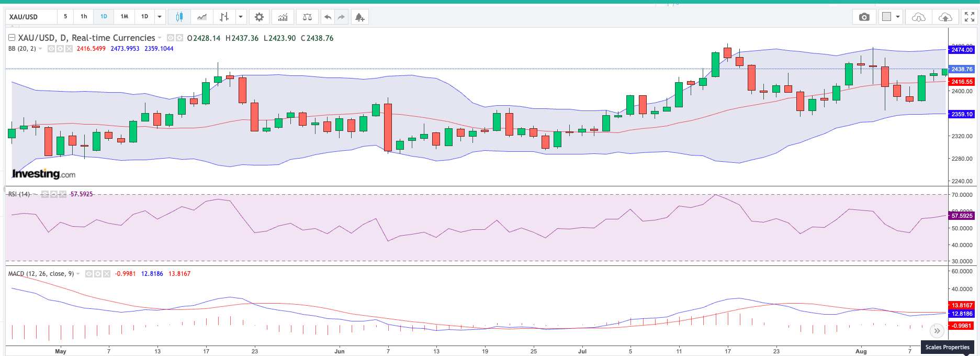Open the layout selector dropdown arrow
Screen dimensions: 980x356
[x=898, y=17]
